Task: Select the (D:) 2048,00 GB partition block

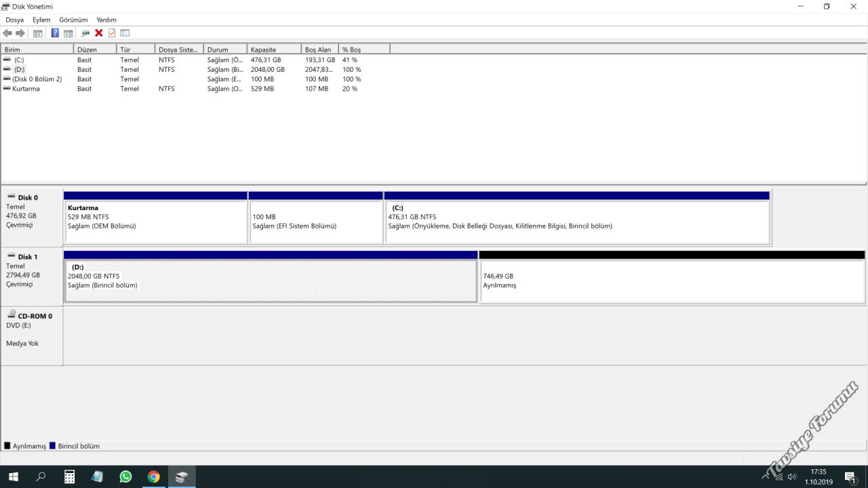Action: pyautogui.click(x=271, y=277)
